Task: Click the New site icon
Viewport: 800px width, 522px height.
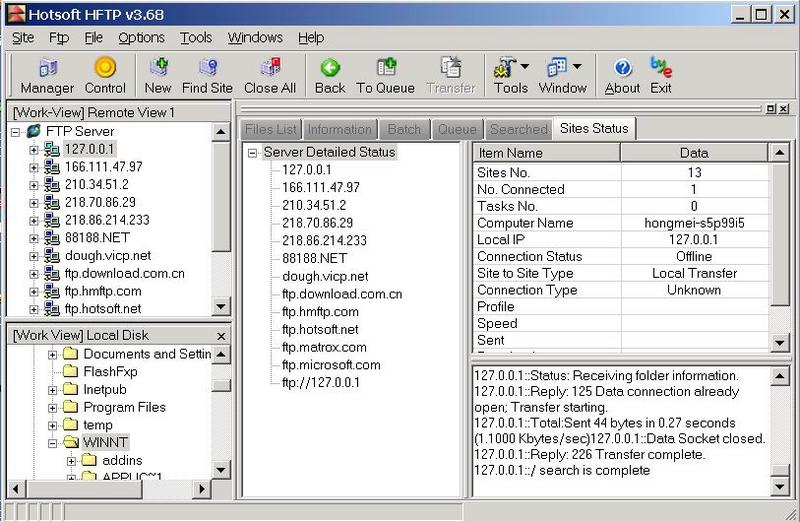Action: pos(159,67)
